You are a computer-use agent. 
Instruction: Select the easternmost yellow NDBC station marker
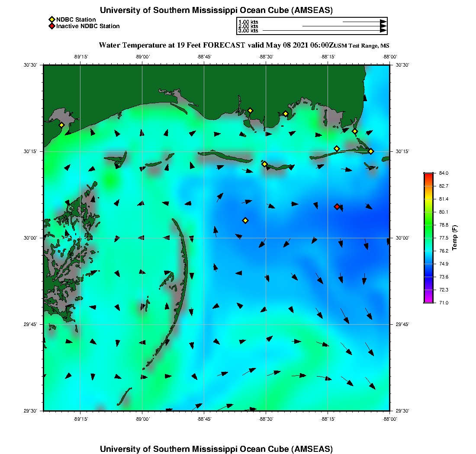pos(371,151)
